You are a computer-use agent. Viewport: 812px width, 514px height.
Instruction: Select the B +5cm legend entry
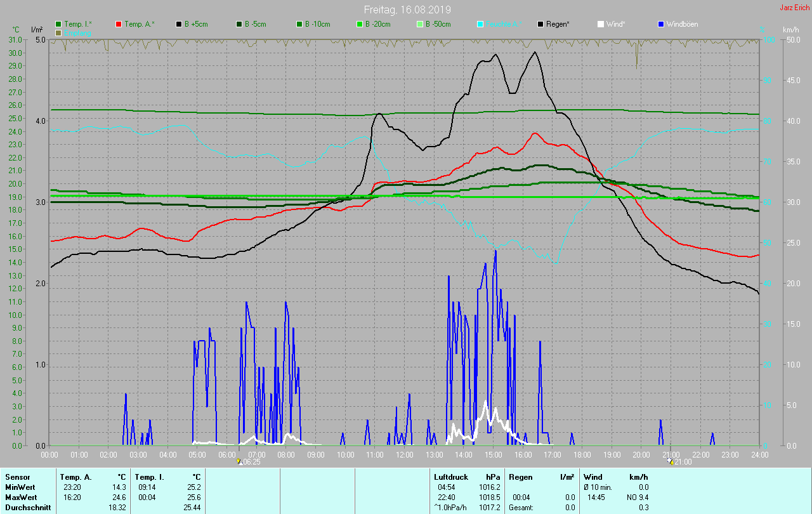pyautogui.click(x=180, y=24)
